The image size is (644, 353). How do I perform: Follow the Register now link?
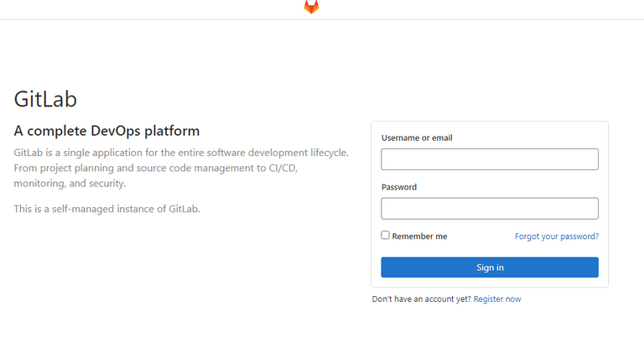click(x=497, y=299)
